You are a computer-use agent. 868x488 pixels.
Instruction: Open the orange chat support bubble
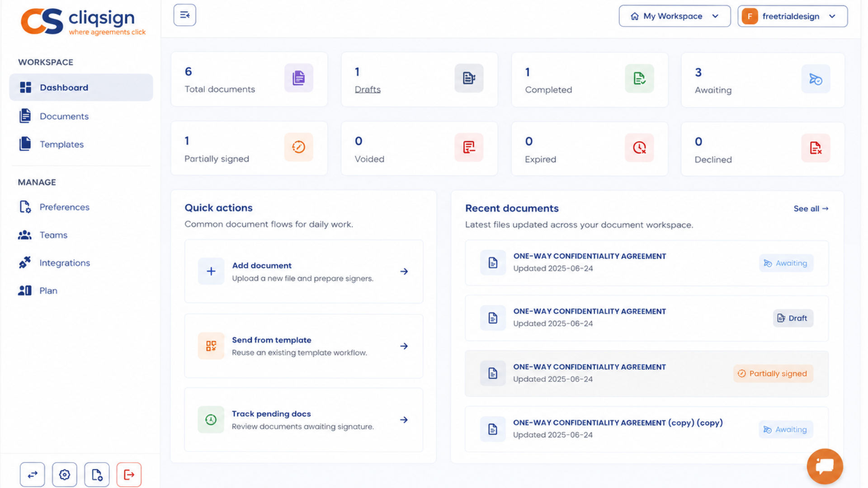825,466
